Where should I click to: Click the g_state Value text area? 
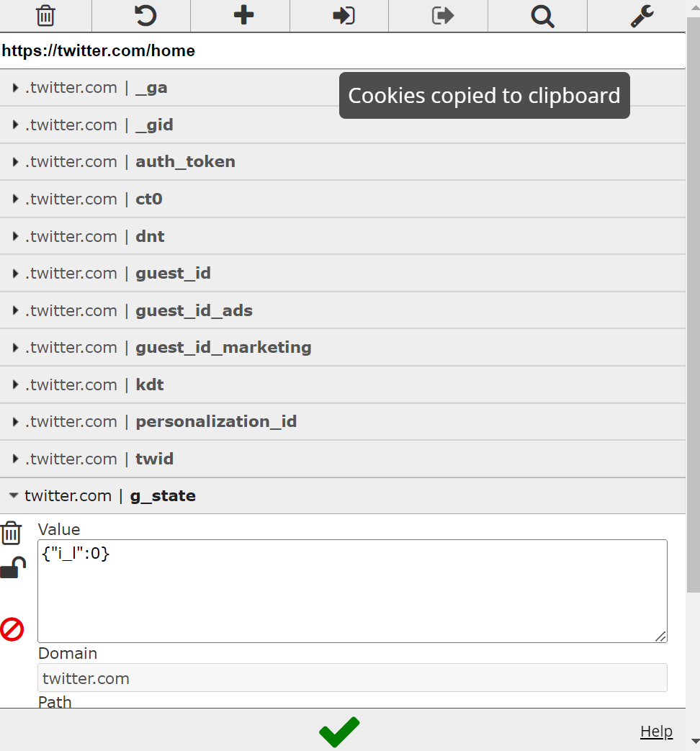click(352, 591)
